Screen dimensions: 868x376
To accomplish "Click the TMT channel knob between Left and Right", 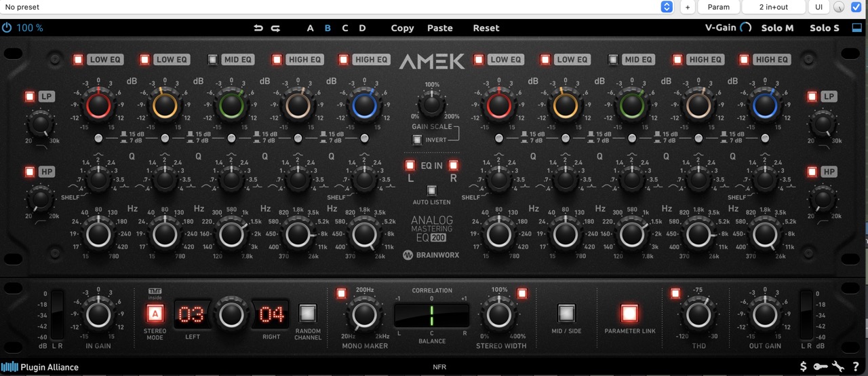I will [231, 315].
